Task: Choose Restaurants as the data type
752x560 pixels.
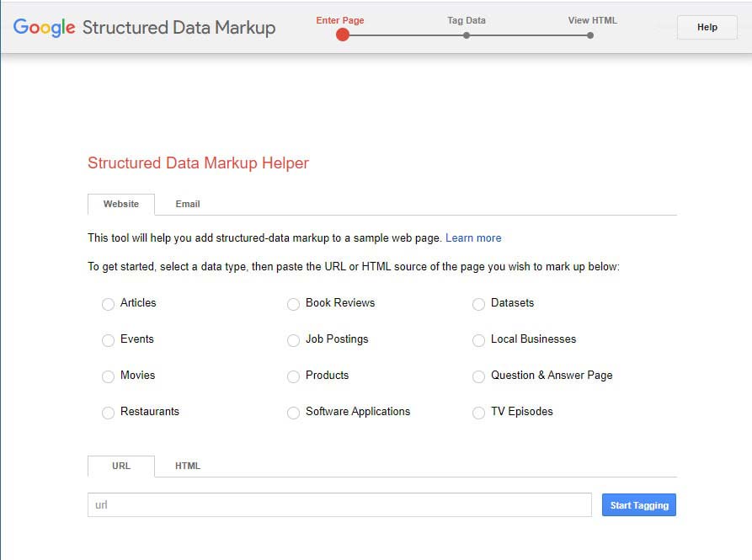Action: coord(108,413)
